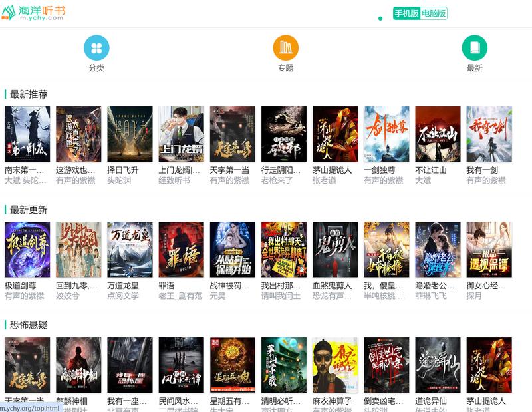Open cover of 星期五有鬼 book

(232, 365)
